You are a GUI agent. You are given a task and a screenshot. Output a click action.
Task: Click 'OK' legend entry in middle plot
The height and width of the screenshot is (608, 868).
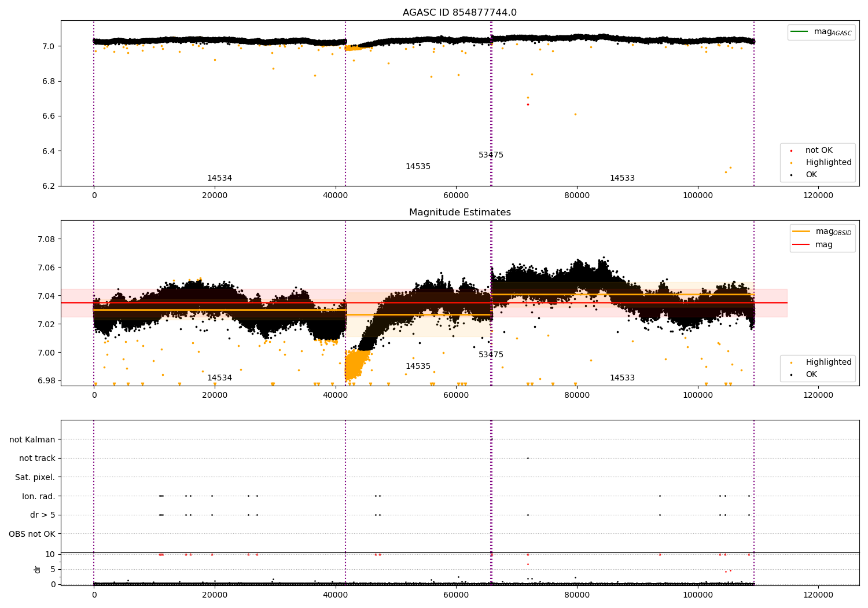pos(811,375)
